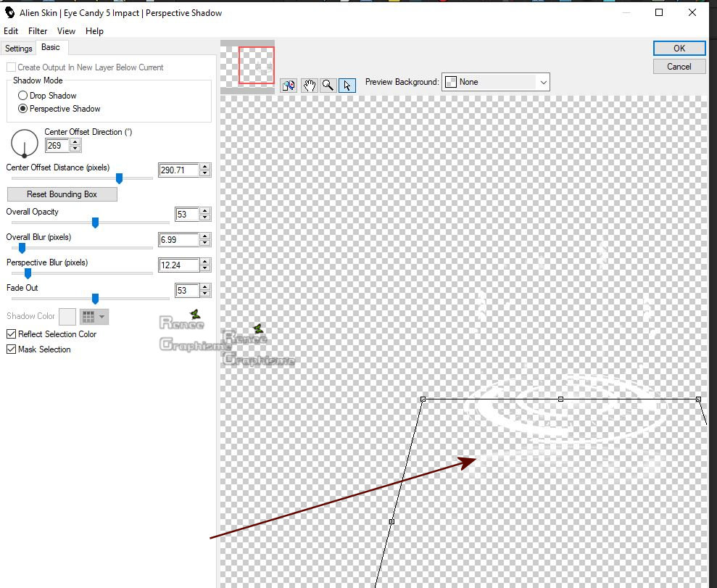Toggle Reflect Selection Color checkbox

(x=11, y=334)
